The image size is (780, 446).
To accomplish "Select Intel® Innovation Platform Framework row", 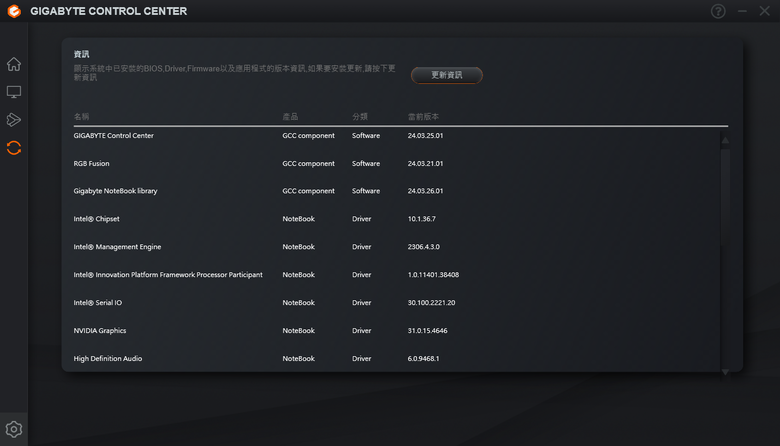I will 396,274.
